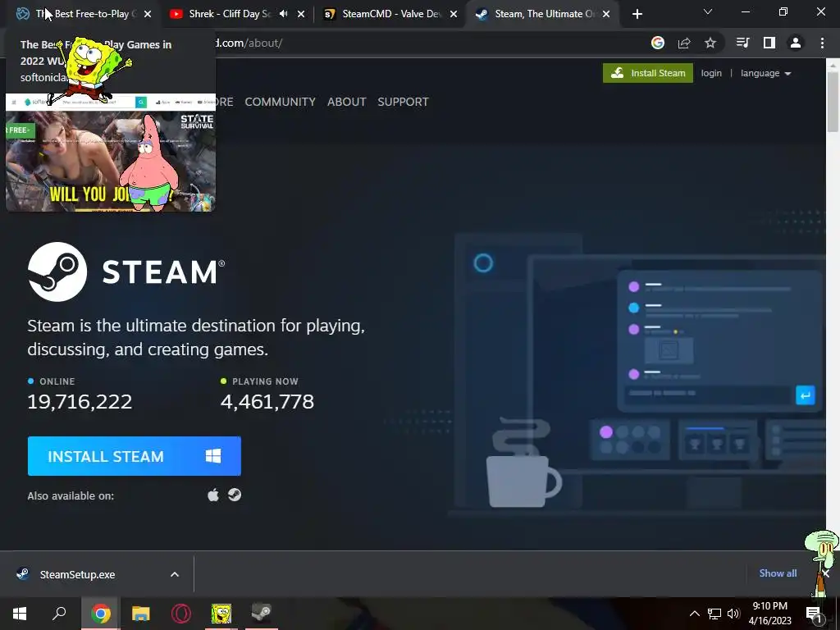Select the SteamOS download icon
Viewport: 840px width, 630px height.
click(x=235, y=495)
